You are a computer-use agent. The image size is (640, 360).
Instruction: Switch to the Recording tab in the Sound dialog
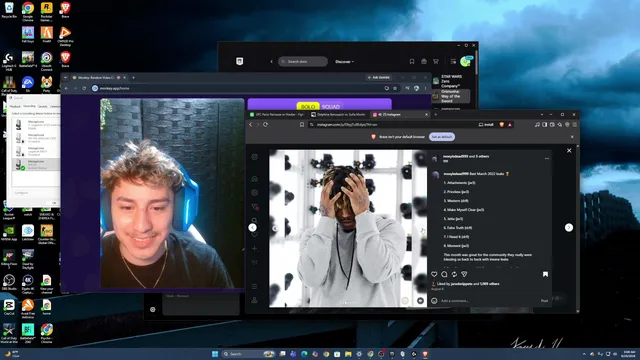(29, 106)
